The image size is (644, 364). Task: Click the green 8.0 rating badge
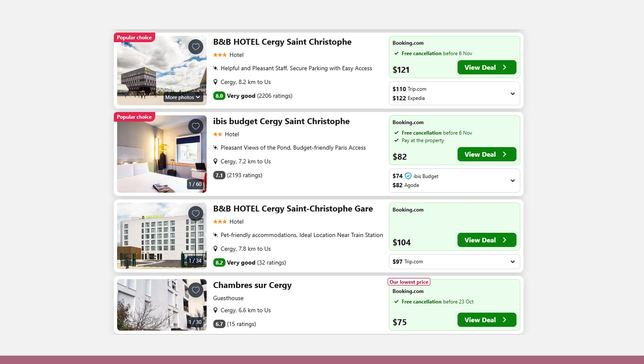point(219,96)
